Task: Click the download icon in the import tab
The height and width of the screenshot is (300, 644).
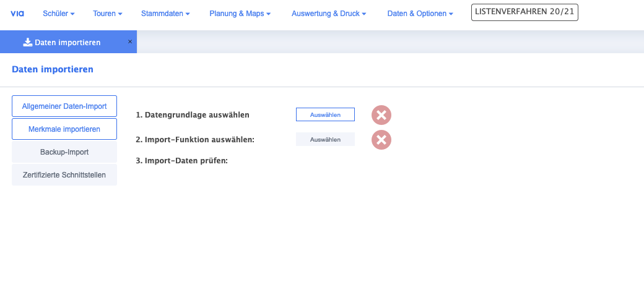Action: [x=27, y=42]
